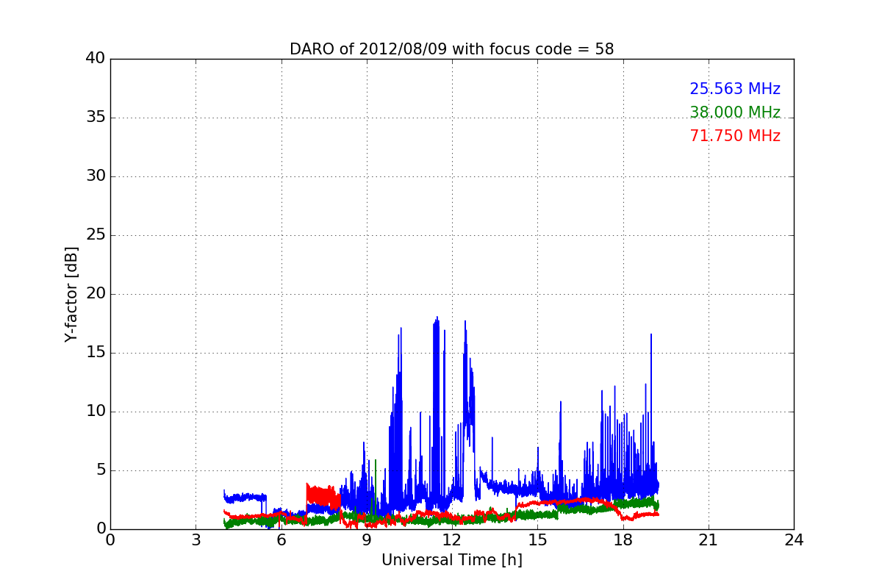Click y-axis tick label '40'
Viewport: 882px width, 588px height.
click(96, 59)
